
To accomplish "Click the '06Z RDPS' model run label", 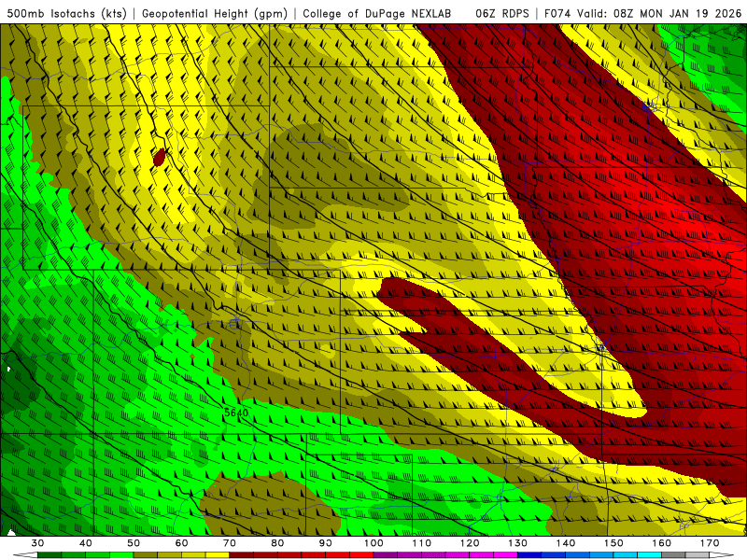I will click(x=502, y=13).
